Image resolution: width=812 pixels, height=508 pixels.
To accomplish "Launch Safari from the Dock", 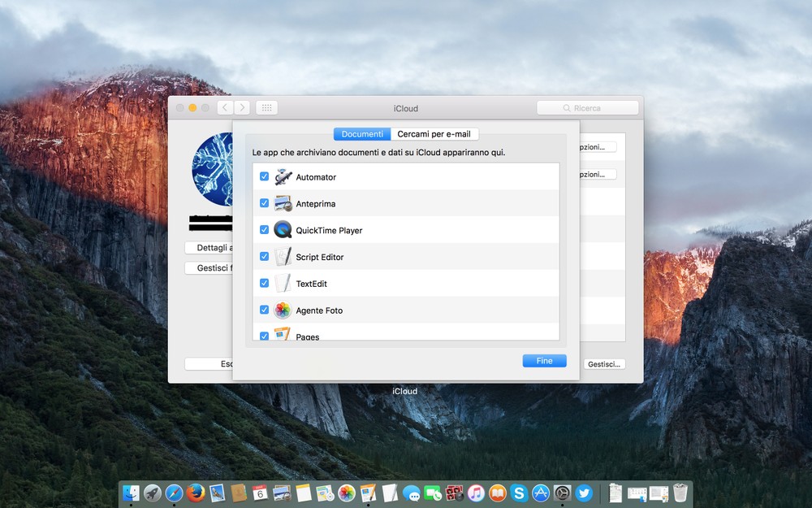I will (174, 493).
